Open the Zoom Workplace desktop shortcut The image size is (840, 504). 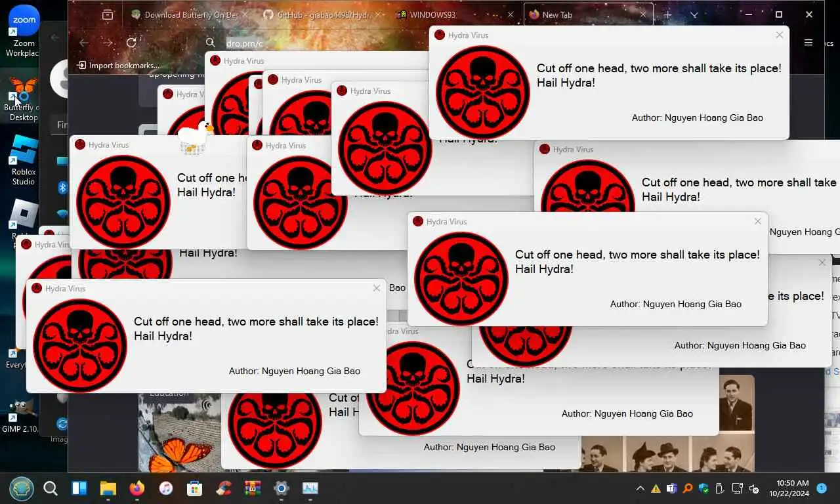point(24,31)
